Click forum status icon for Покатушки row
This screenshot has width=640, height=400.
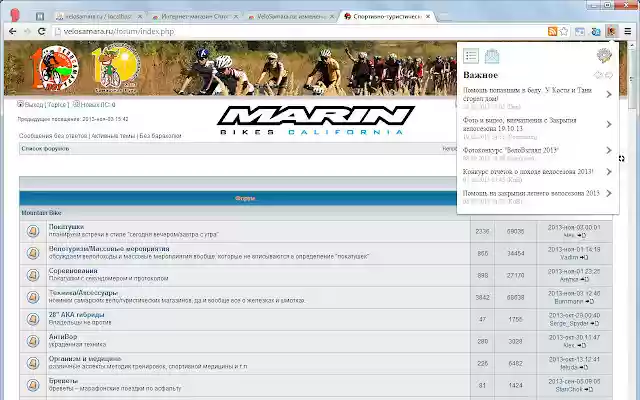tap(33, 231)
